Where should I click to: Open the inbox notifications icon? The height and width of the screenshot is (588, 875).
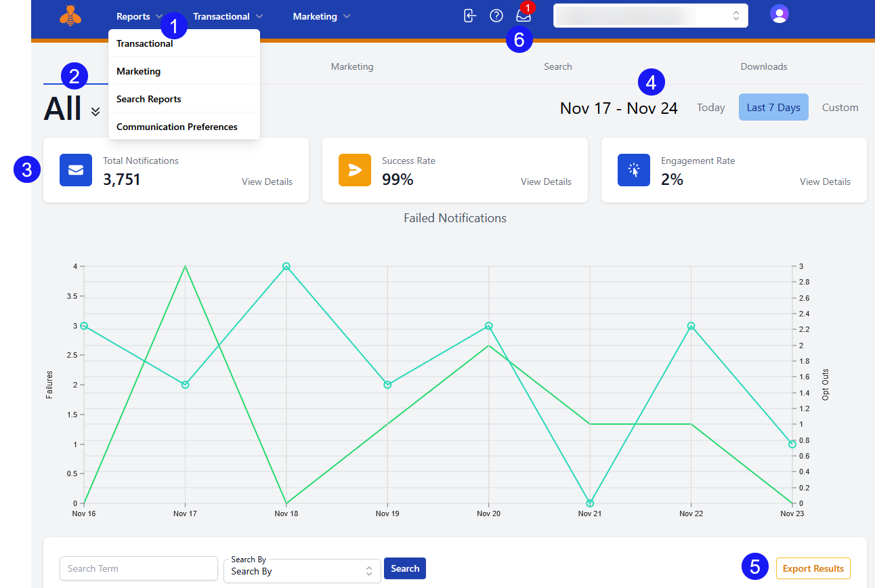523,16
